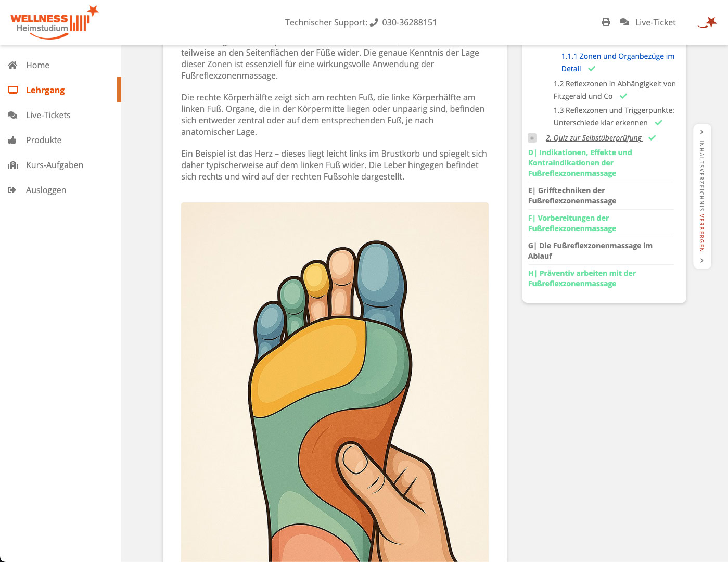Click the Wellness Heimstudium logo

tap(53, 22)
